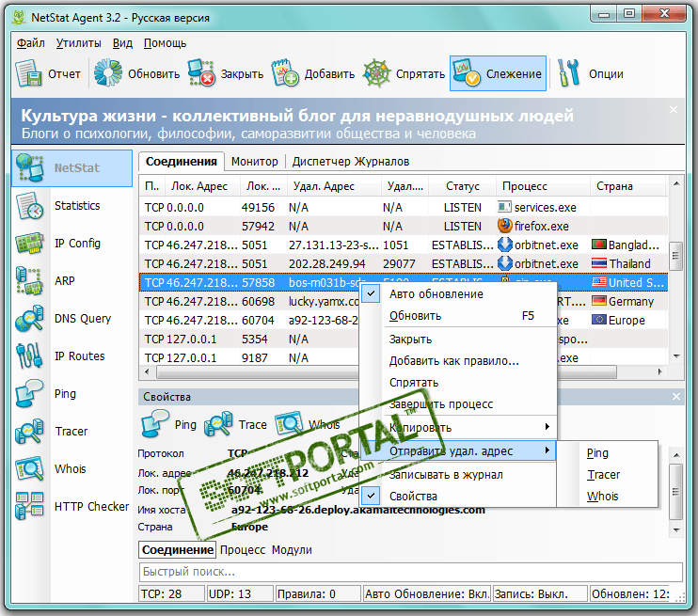Screen dimensions: 698x616
Task: Open the Tracer sidebar icon
Action: click(29, 432)
